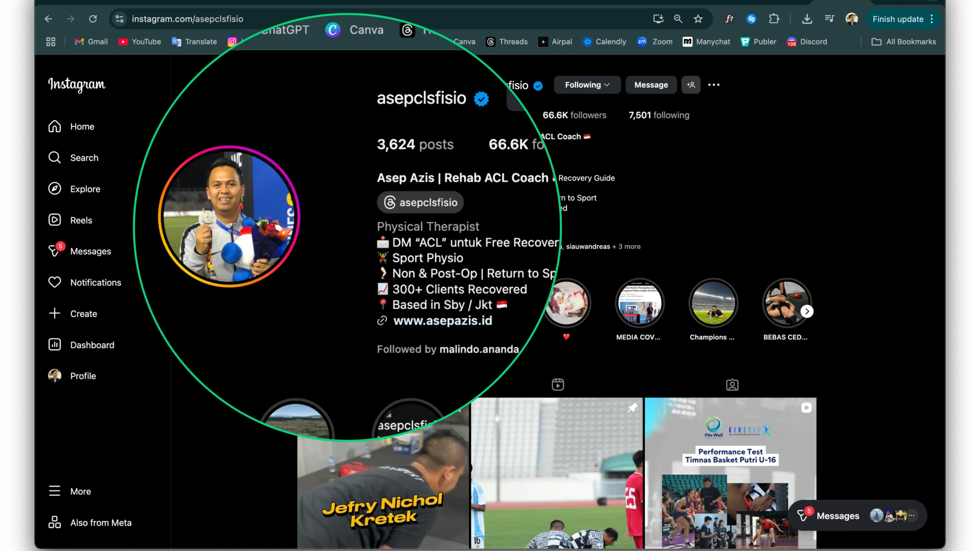Expand the All Bookmarks folder
Image resolution: width=980 pixels, height=551 pixels.
point(903,42)
